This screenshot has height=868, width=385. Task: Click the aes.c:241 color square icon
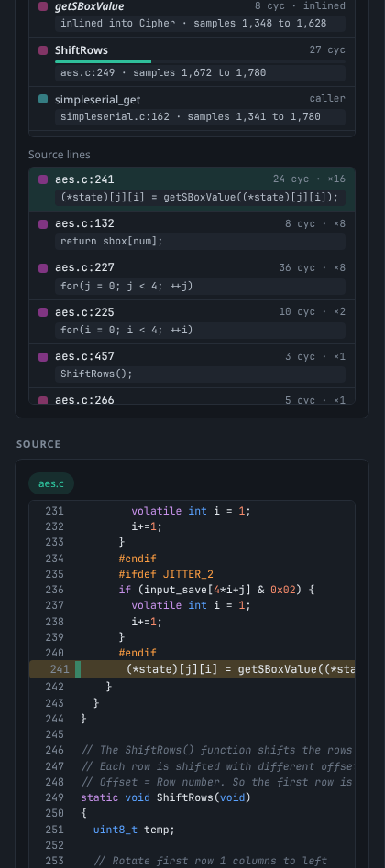coord(43,179)
